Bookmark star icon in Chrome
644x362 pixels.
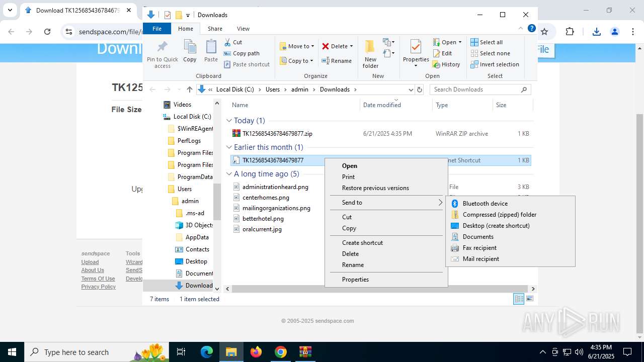544,32
